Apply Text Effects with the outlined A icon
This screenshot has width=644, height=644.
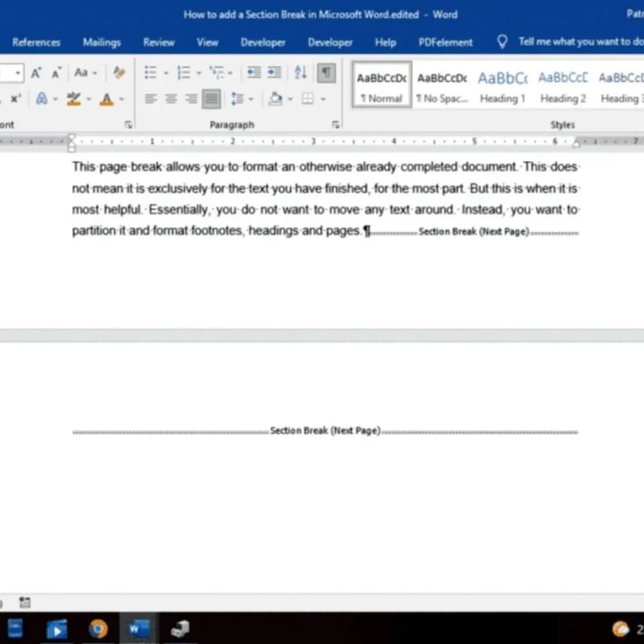click(42, 99)
